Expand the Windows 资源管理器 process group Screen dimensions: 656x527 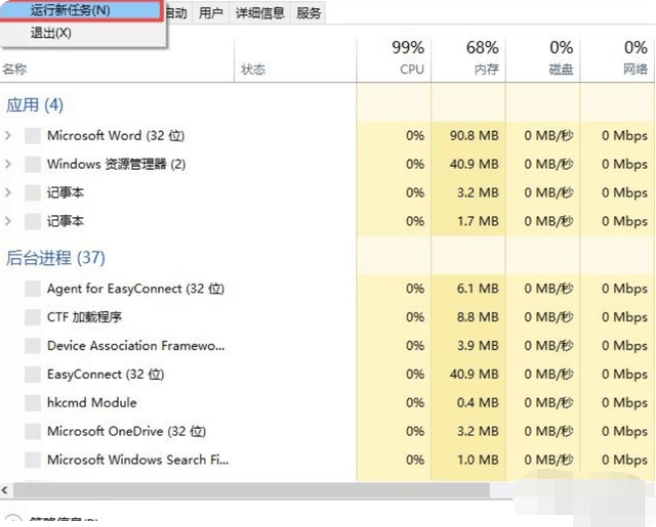click(x=9, y=164)
